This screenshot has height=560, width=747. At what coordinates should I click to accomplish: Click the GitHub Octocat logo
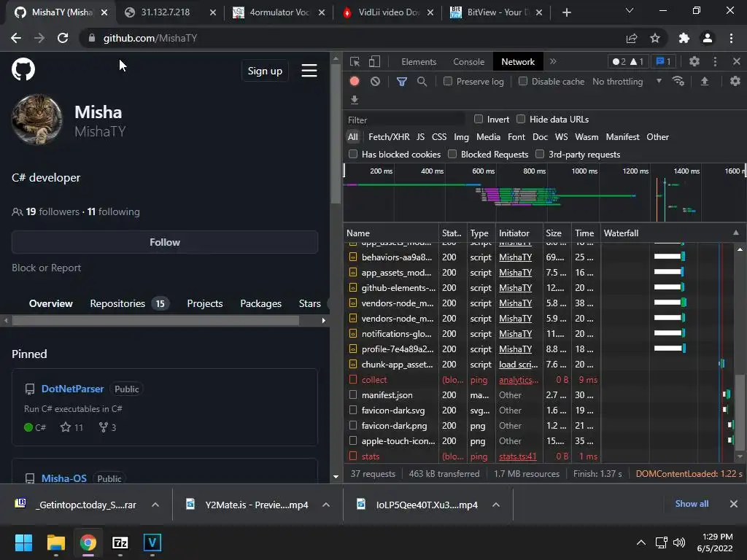(x=23, y=69)
